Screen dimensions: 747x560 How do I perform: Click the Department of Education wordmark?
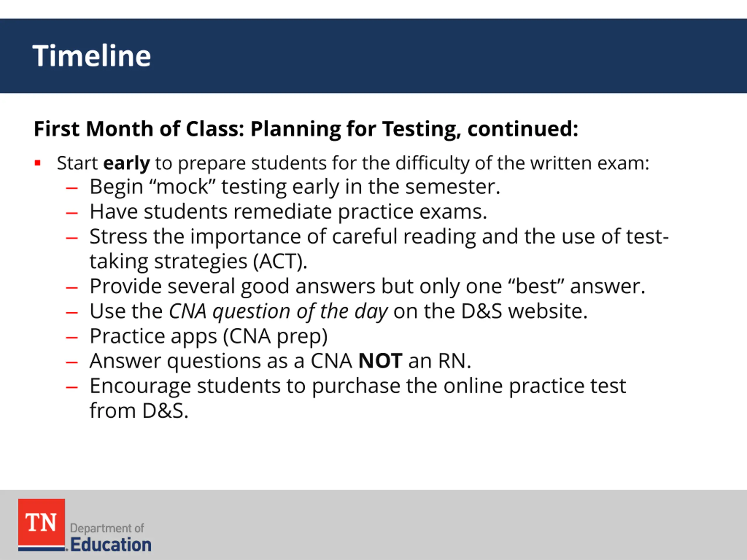click(111, 538)
